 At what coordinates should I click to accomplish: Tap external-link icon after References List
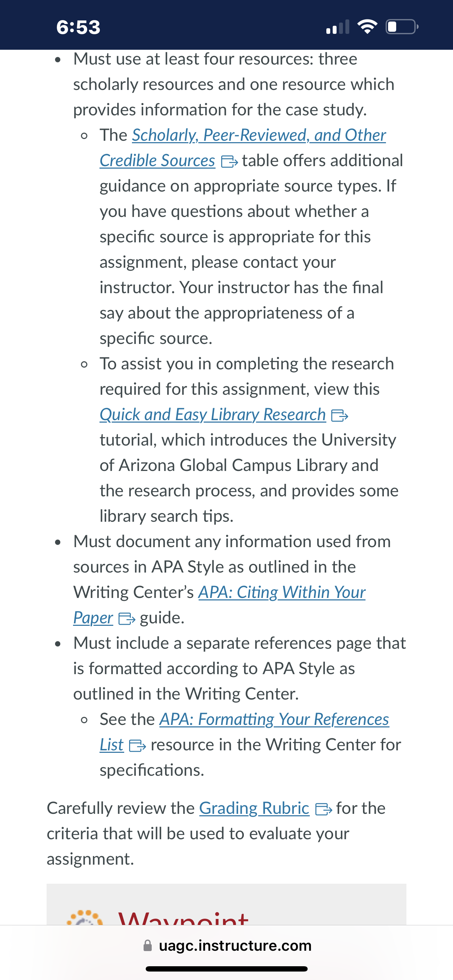click(x=137, y=746)
